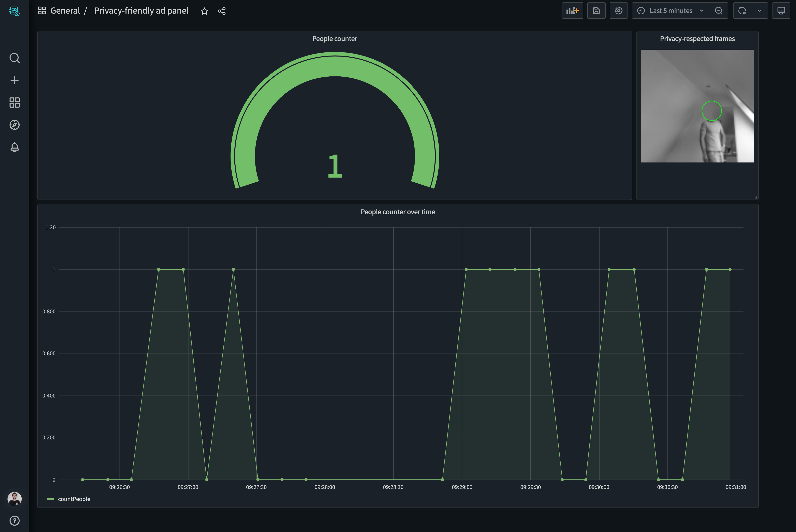Click the General folder breadcrumb
The width and height of the screenshot is (796, 532).
point(65,11)
